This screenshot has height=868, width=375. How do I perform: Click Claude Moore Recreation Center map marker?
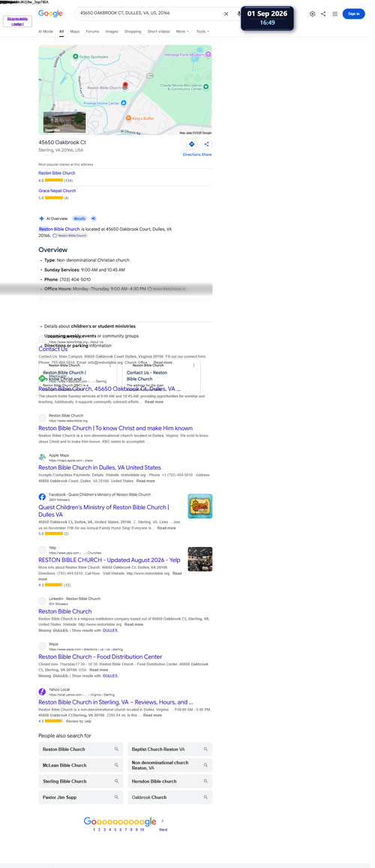[205, 87]
